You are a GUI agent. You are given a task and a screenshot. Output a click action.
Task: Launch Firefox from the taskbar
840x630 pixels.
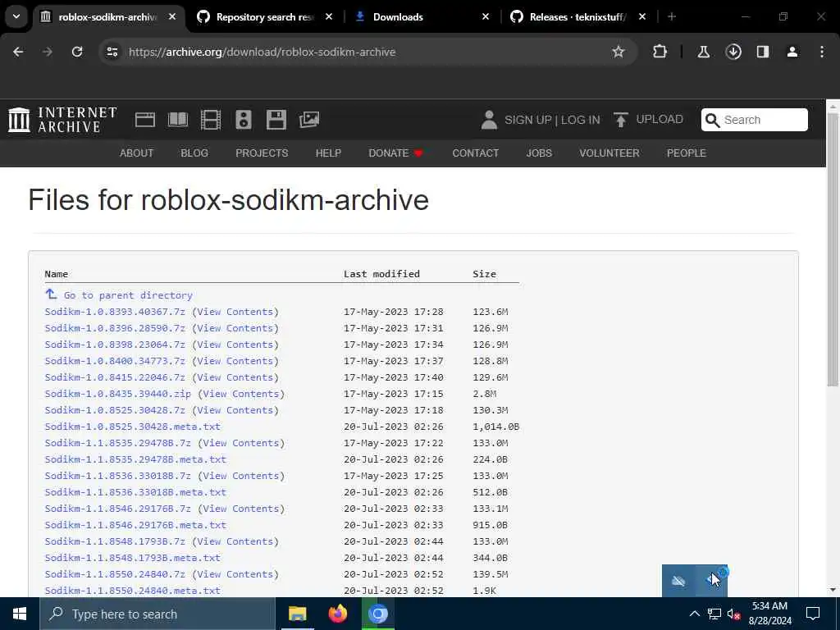coord(337,614)
